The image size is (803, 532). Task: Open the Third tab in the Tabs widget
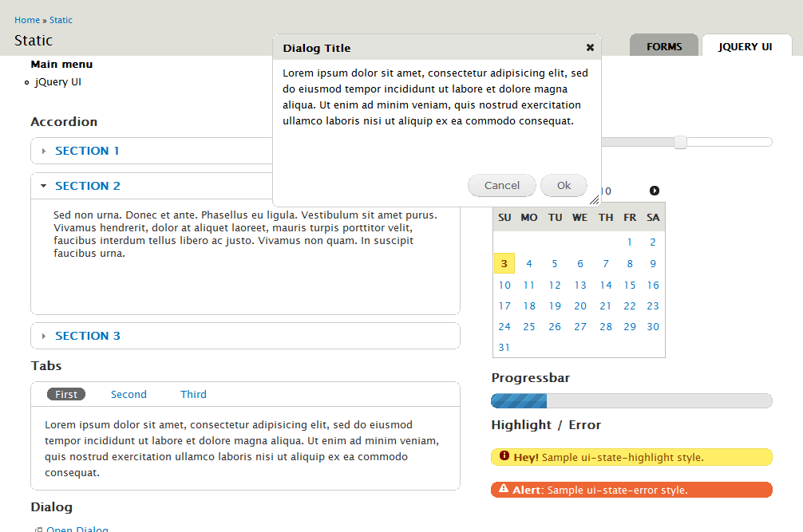coord(193,394)
